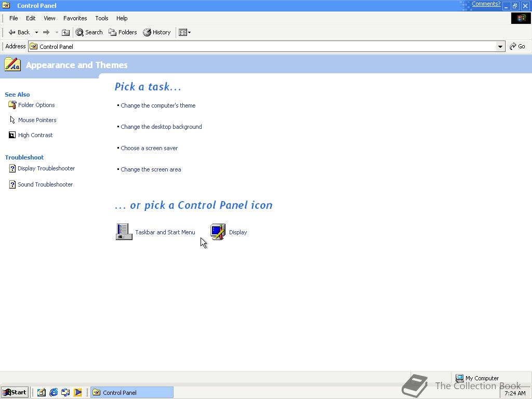Open the Mouse Pointers link

37,120
